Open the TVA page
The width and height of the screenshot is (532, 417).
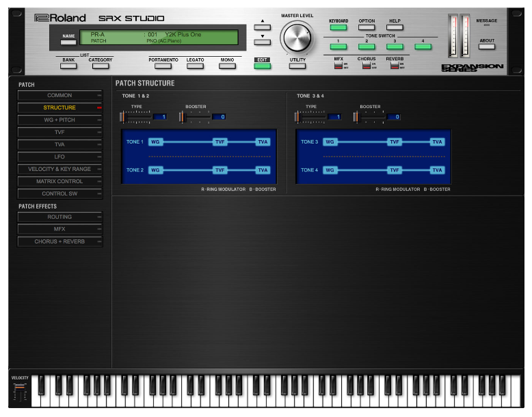[59, 144]
